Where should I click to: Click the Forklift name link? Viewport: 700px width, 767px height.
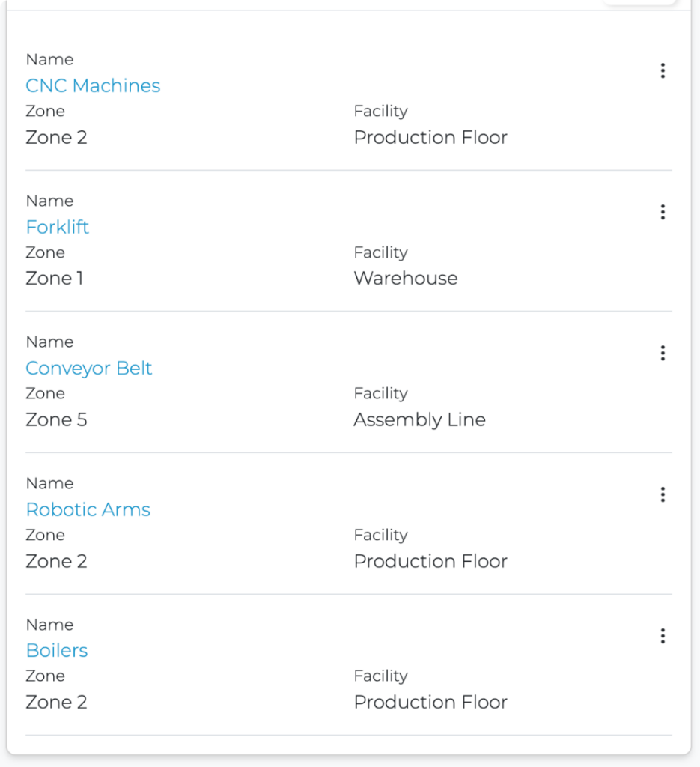coord(58,227)
